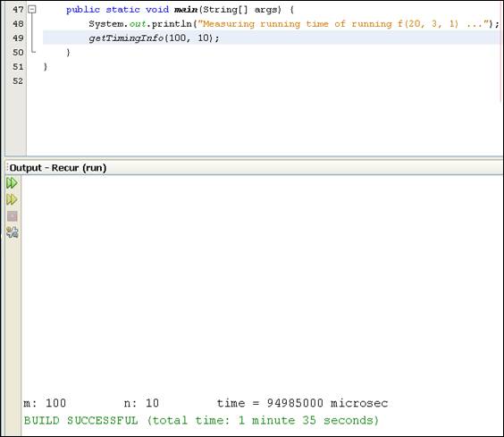Collapse the main method code fold

tap(32, 10)
